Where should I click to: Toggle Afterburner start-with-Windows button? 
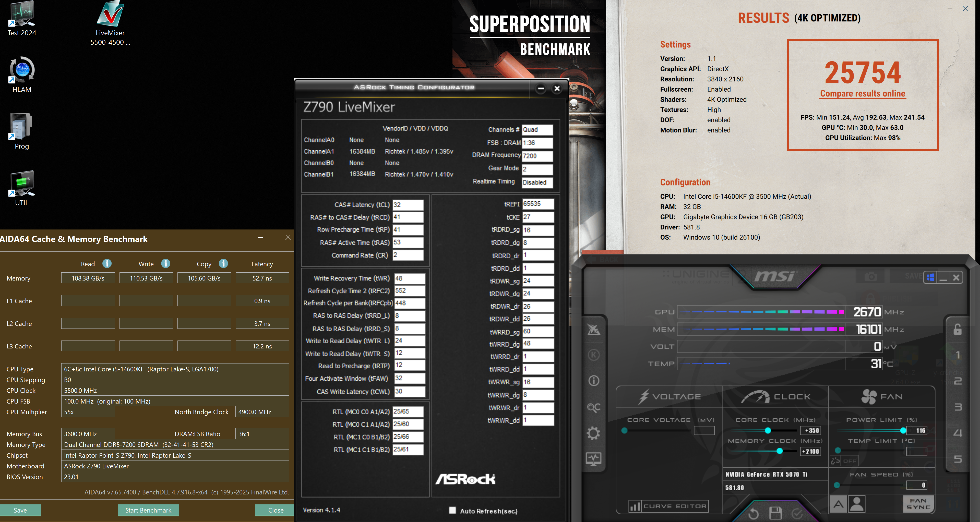tap(930, 277)
